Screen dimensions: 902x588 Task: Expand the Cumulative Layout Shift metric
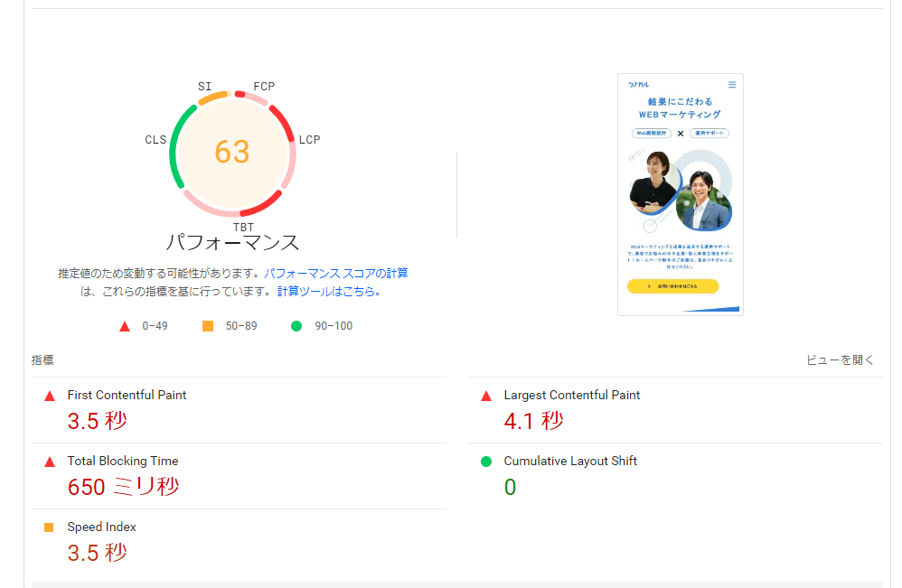tap(570, 462)
